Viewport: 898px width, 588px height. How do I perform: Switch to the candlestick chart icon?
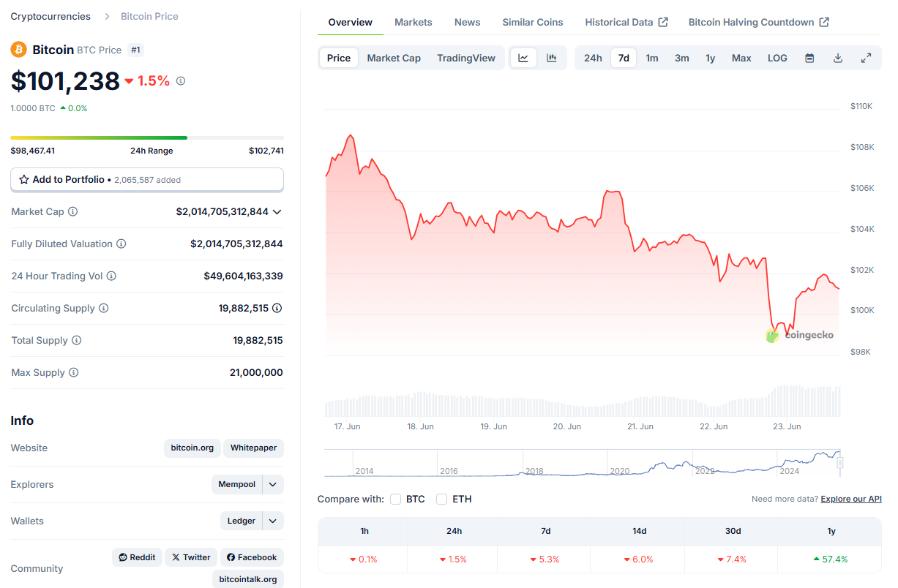tap(552, 58)
